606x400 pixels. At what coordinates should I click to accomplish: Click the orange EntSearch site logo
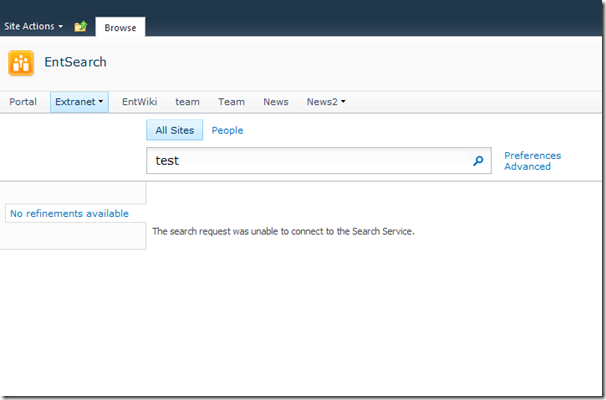21,63
